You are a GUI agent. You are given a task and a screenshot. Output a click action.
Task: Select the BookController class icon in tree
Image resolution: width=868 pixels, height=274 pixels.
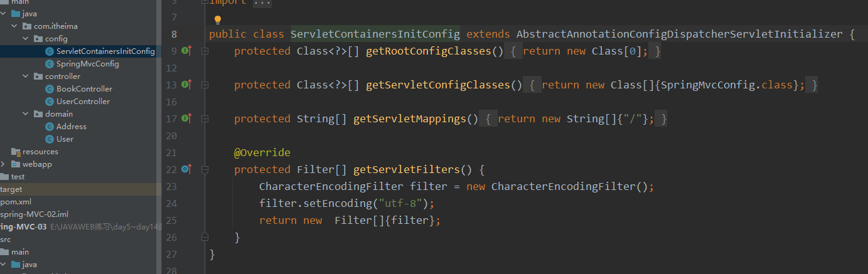point(50,89)
